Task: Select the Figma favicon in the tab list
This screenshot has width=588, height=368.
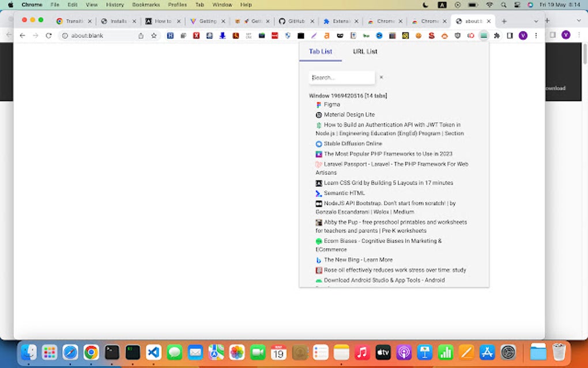Action: click(x=319, y=104)
